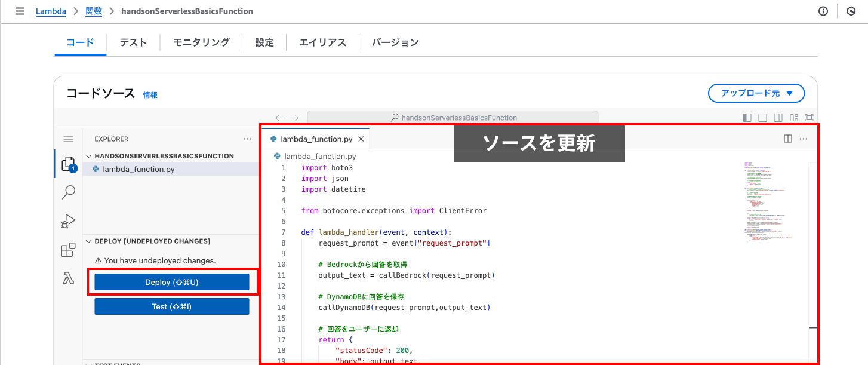Image resolution: width=868 pixels, height=365 pixels.
Task: Open the AWS navigation hamburger menu
Action: coord(20,11)
